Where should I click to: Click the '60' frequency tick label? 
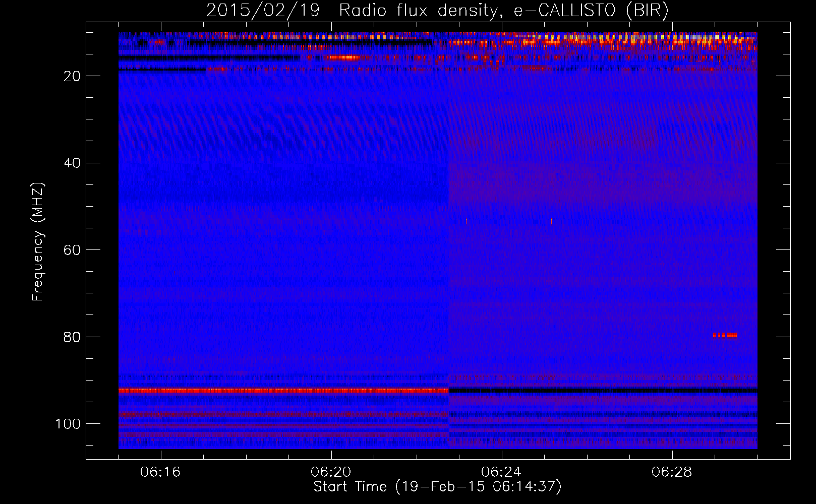(72, 250)
